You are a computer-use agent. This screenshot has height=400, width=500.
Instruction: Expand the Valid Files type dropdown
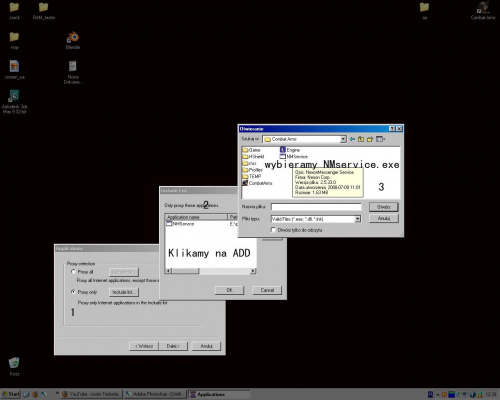click(x=357, y=219)
